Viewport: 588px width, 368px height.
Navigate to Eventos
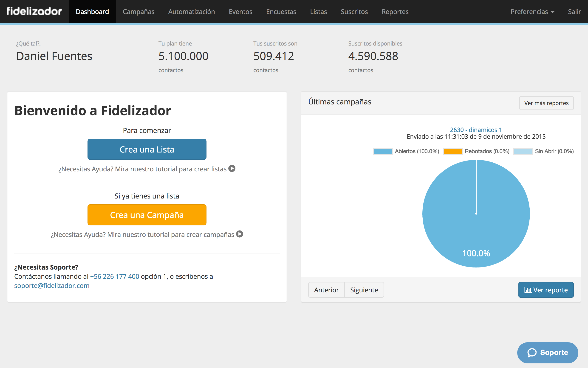[240, 11]
